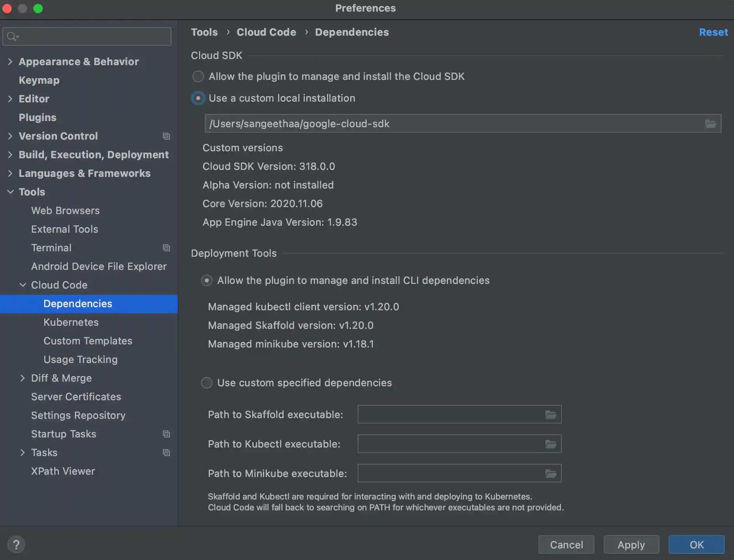Click the search magnifier in settings search field

(x=11, y=36)
